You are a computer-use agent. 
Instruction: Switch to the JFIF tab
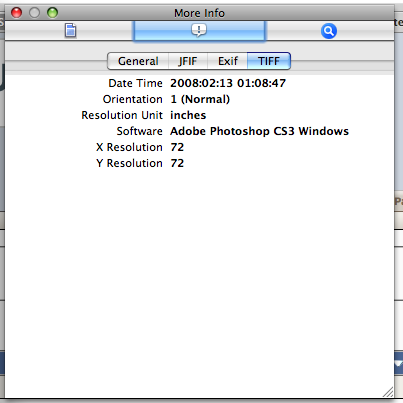[x=188, y=61]
